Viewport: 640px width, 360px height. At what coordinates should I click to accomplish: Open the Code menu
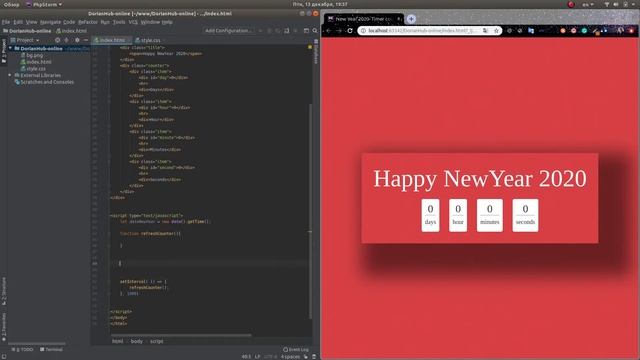[x=69, y=22]
